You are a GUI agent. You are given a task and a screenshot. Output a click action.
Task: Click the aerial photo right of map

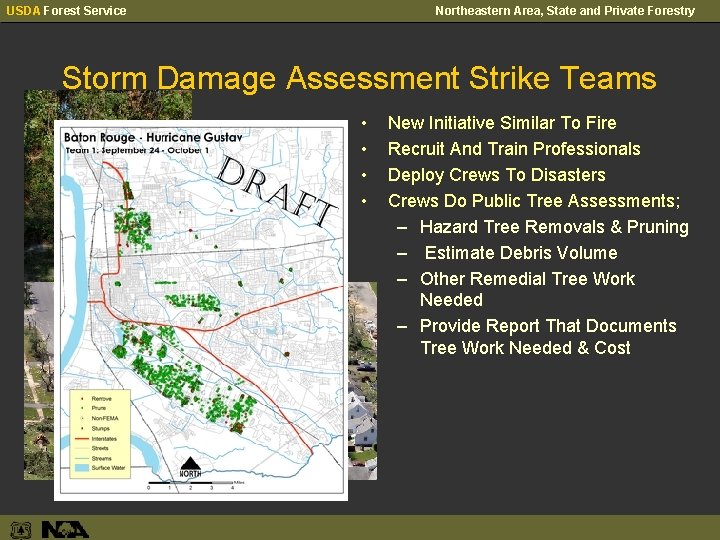coord(362,381)
